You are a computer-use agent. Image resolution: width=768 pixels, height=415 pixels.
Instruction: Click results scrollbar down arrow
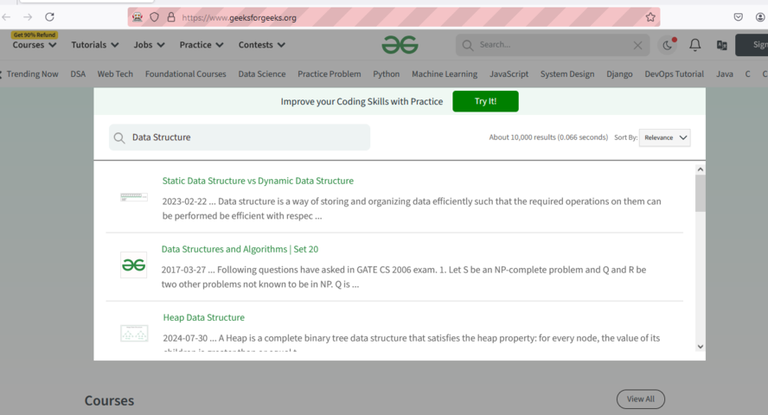pos(700,346)
